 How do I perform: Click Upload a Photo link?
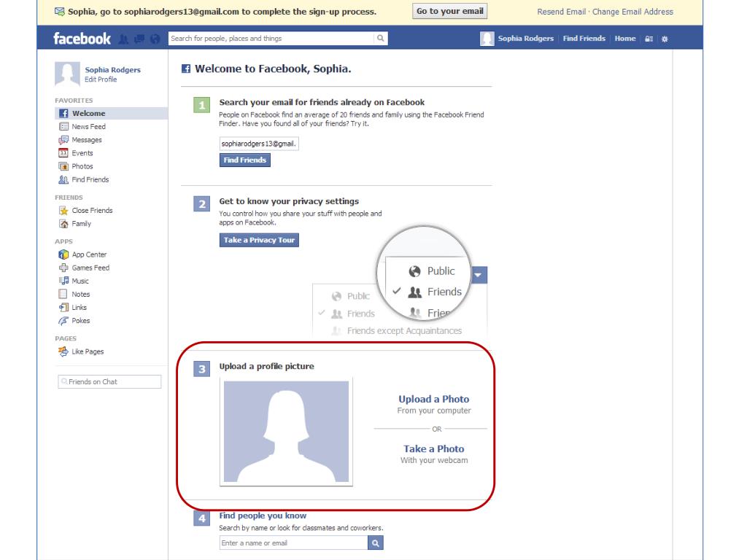[433, 399]
